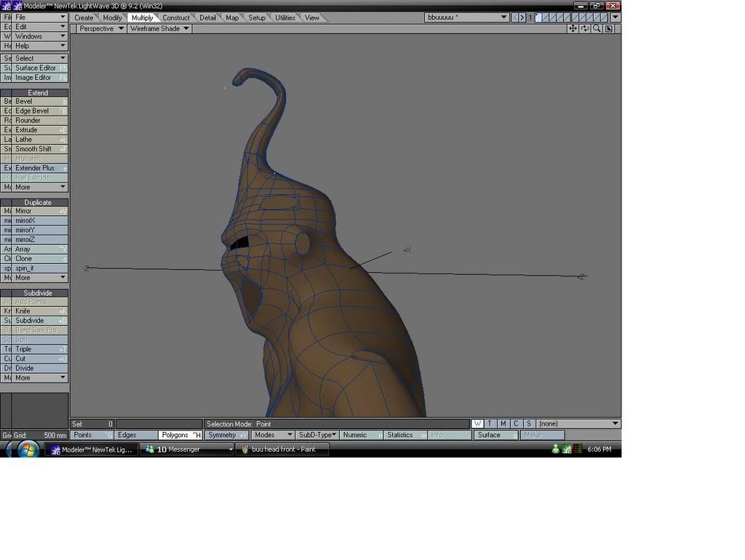Open the Wireframe Shade render style dropdown

click(159, 28)
